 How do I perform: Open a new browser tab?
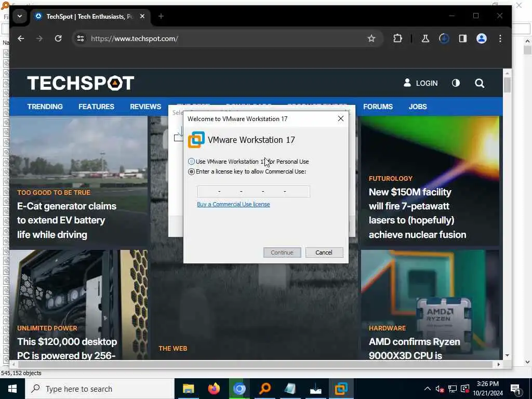pyautogui.click(x=161, y=16)
